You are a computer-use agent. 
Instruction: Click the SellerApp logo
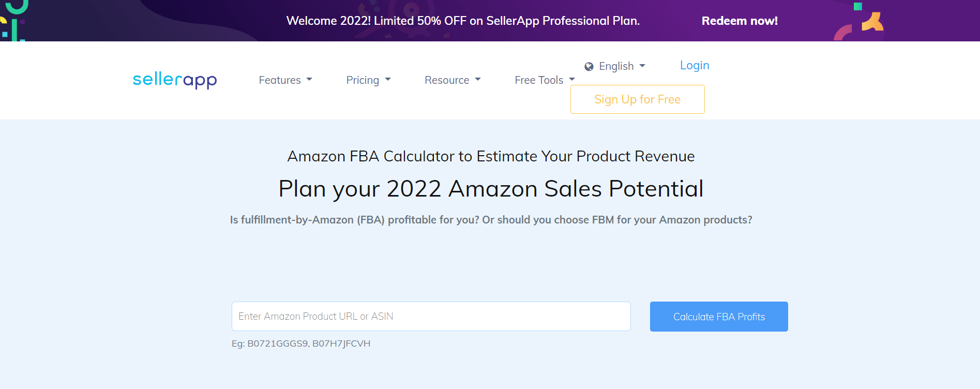click(x=174, y=79)
